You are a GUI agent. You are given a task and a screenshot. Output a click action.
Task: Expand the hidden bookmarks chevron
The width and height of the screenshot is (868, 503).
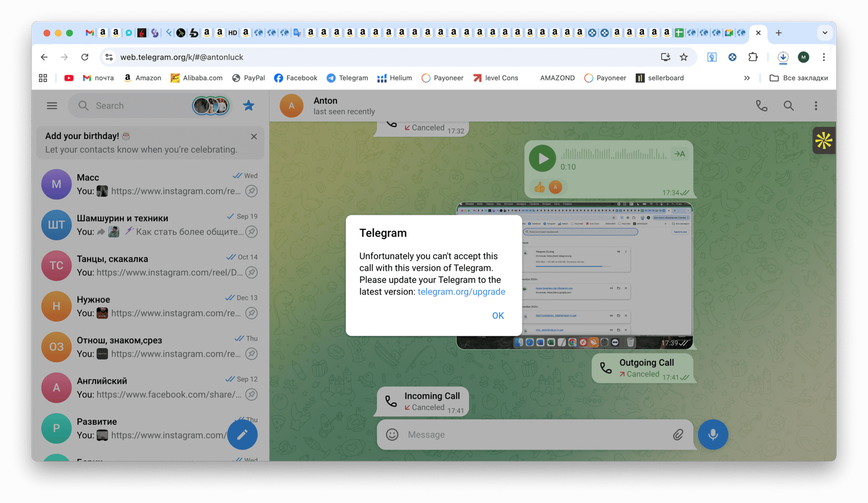point(746,78)
